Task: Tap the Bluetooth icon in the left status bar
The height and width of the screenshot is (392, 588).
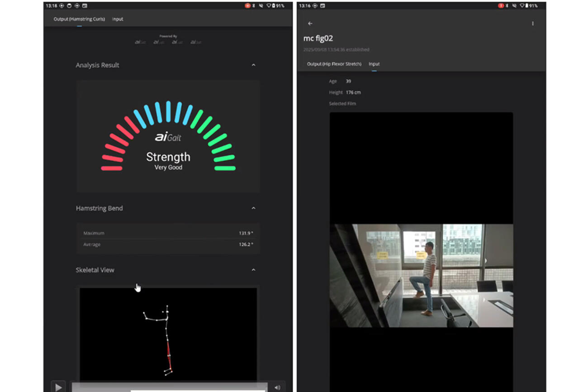Action: pyautogui.click(x=254, y=6)
